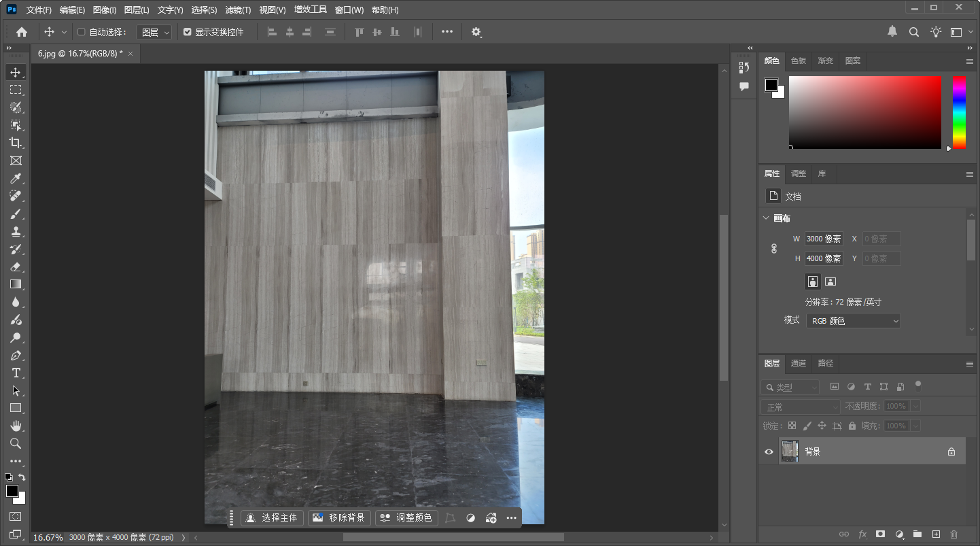Select the Gradient tool

pos(16,284)
